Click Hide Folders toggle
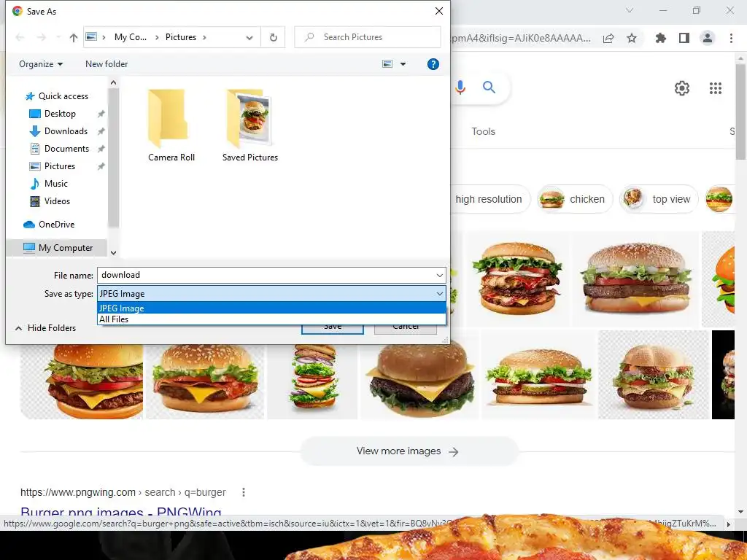This screenshot has width=747, height=560. [x=46, y=328]
